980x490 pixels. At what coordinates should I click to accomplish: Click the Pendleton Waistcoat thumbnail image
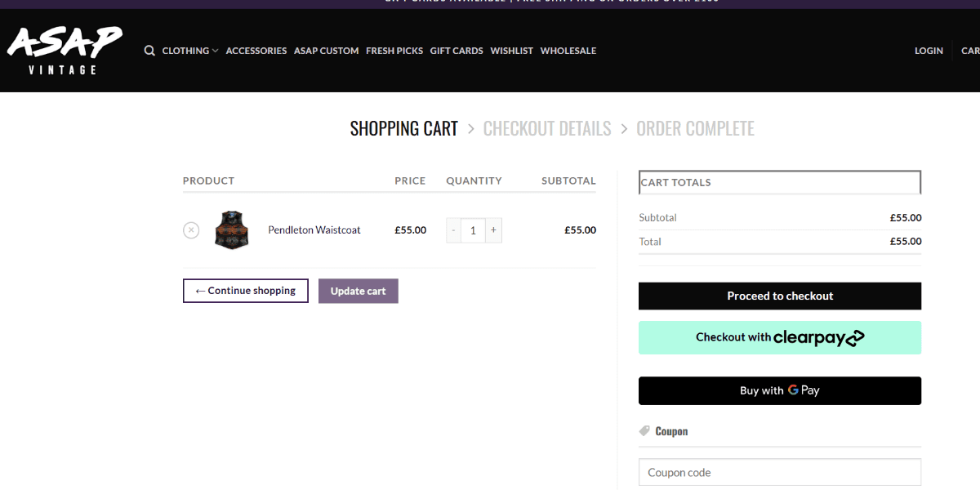tap(232, 229)
